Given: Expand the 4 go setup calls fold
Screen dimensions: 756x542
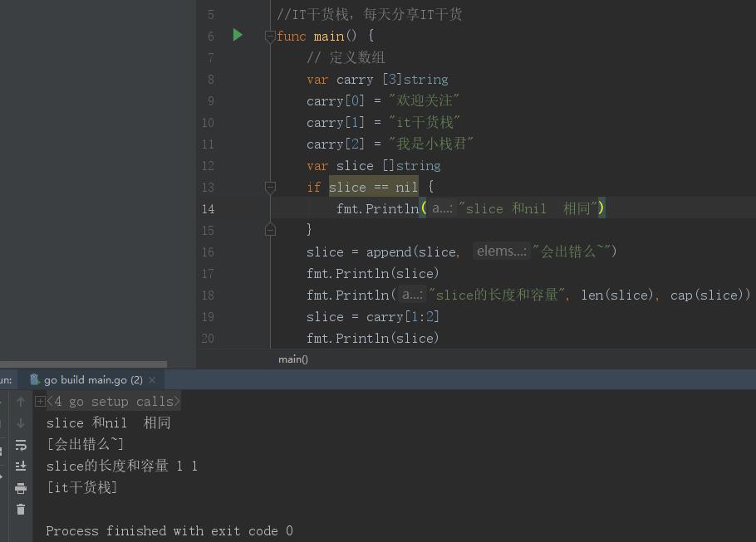Looking at the screenshot, I should [x=40, y=402].
